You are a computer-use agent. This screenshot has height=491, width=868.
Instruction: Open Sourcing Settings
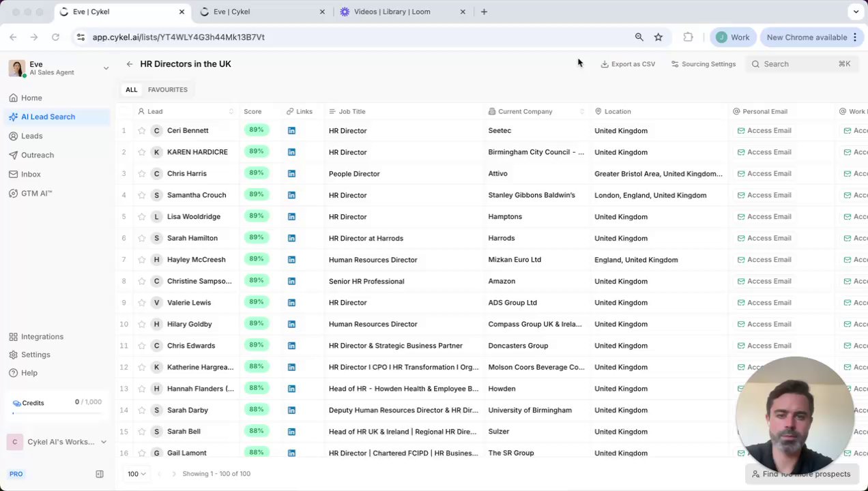(x=704, y=64)
